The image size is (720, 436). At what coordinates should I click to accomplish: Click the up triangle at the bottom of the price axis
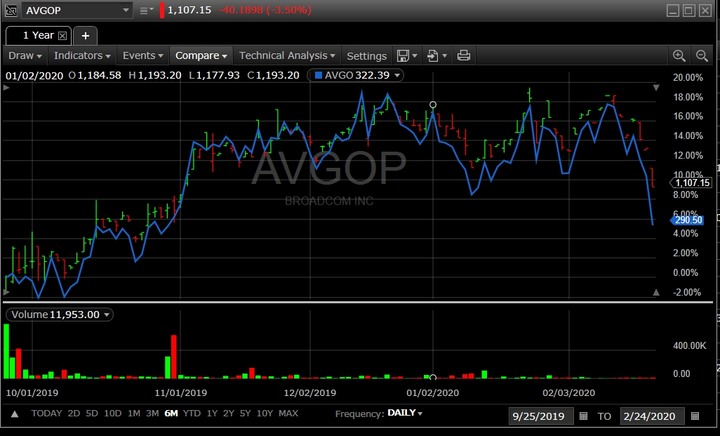[x=656, y=292]
